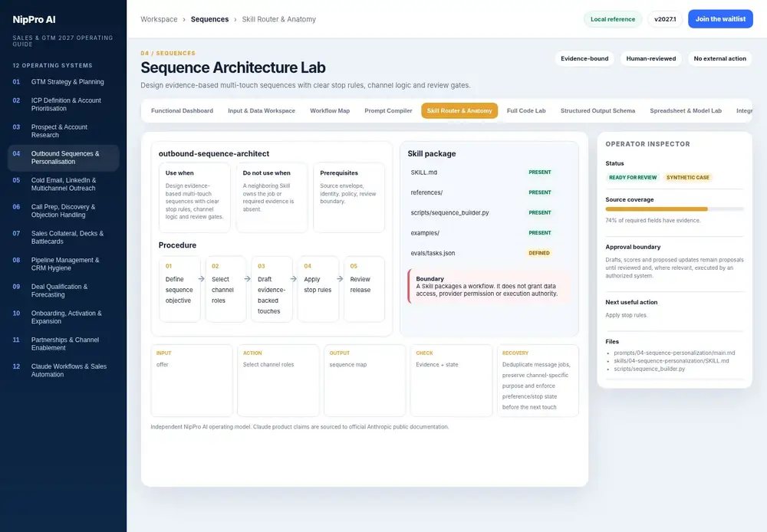Open the Prompt Compiler tab
The height and width of the screenshot is (532, 767).
coord(388,110)
